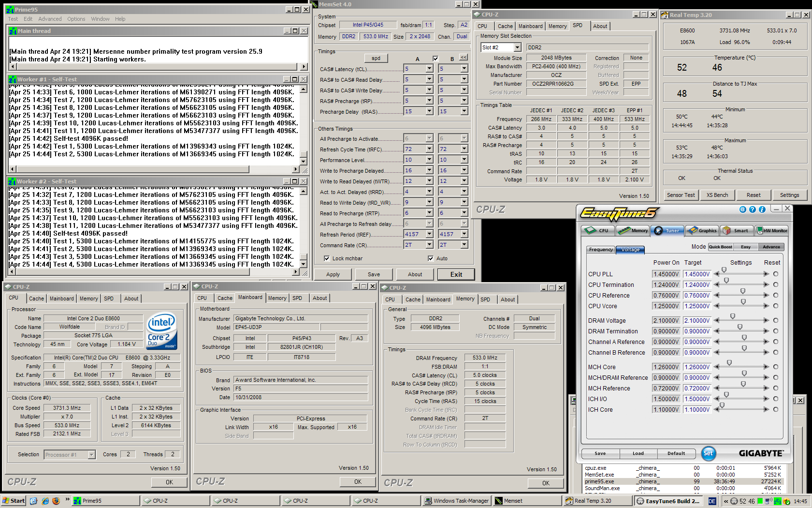812x508 pixels.
Task: Click the network connection tray icon
Action: [x=769, y=501]
